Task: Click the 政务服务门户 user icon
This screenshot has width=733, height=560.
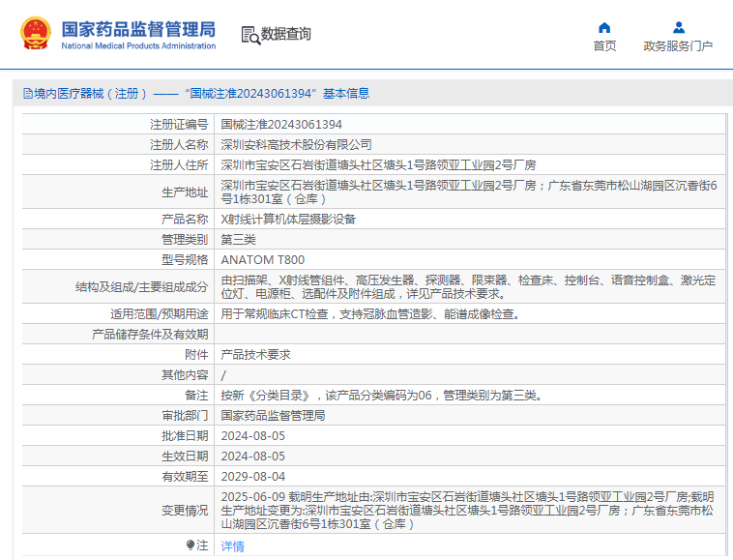Action: tap(679, 28)
